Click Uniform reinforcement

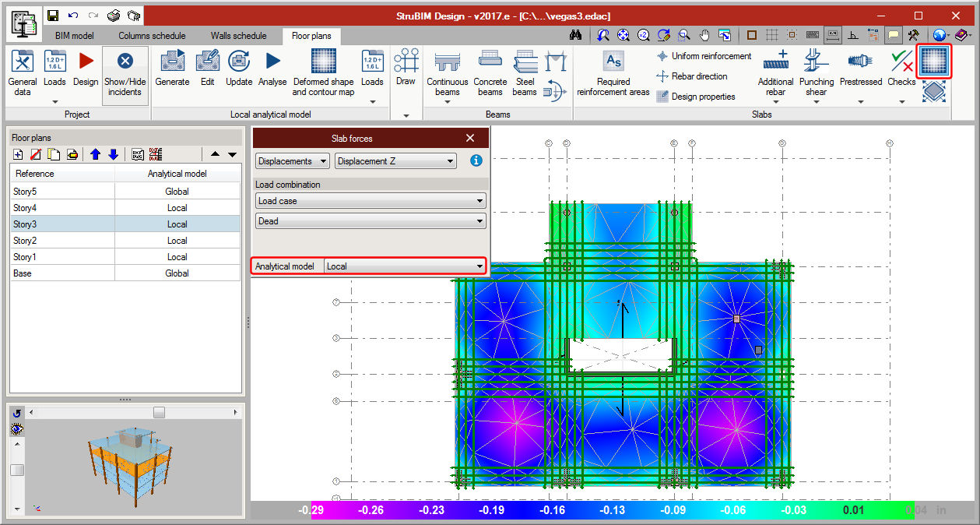click(704, 56)
